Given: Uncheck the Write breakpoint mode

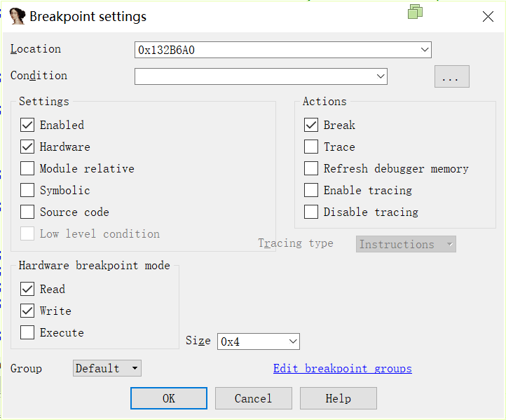Looking at the screenshot, I should (x=27, y=311).
